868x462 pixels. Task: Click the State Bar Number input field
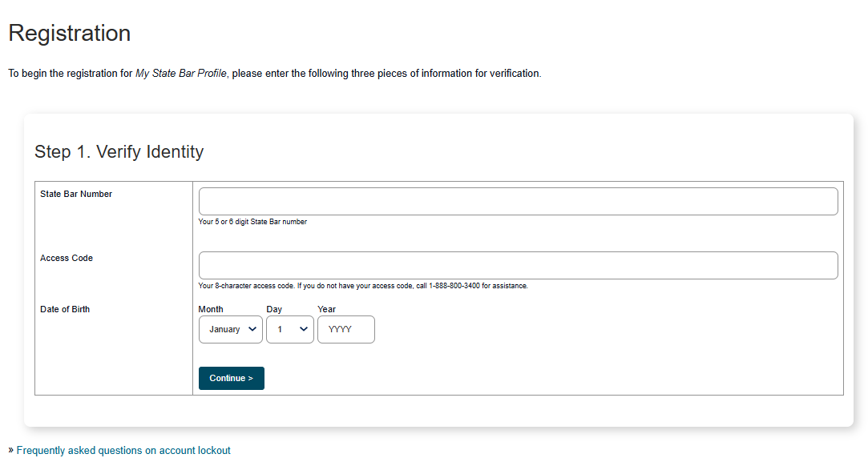518,201
